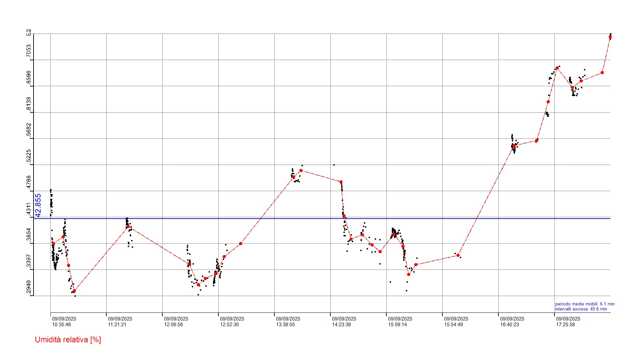
Task: Click the .5225 y-axis tick label
Action: click(x=29, y=156)
